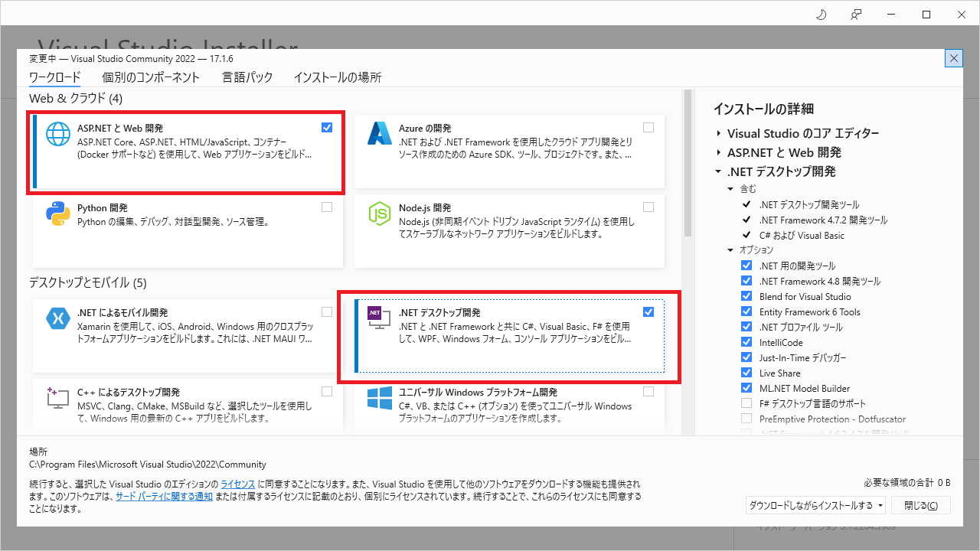Uncheck ML.NET Model Builder option
The width and height of the screenshot is (980, 551).
[x=746, y=388]
